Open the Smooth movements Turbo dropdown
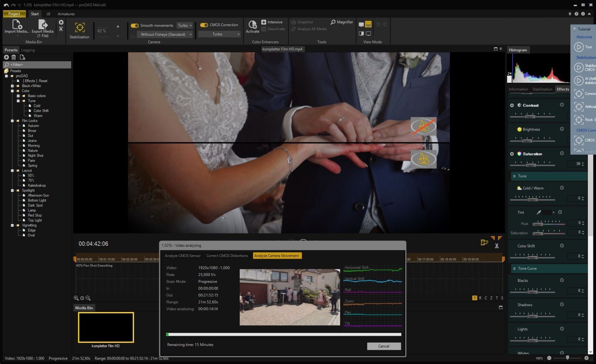This screenshot has height=364, width=596. click(184, 26)
